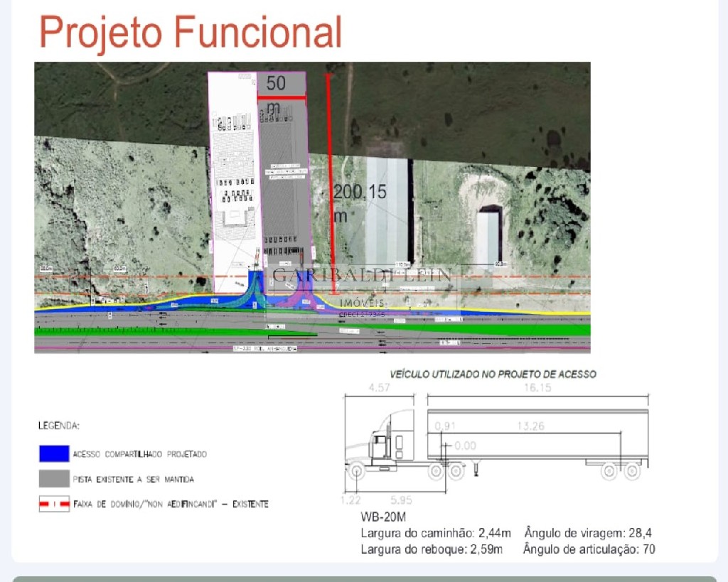This screenshot has width=728, height=582.
Task: Click the vertical red 200,15 m dimension line
Action: coord(331,184)
